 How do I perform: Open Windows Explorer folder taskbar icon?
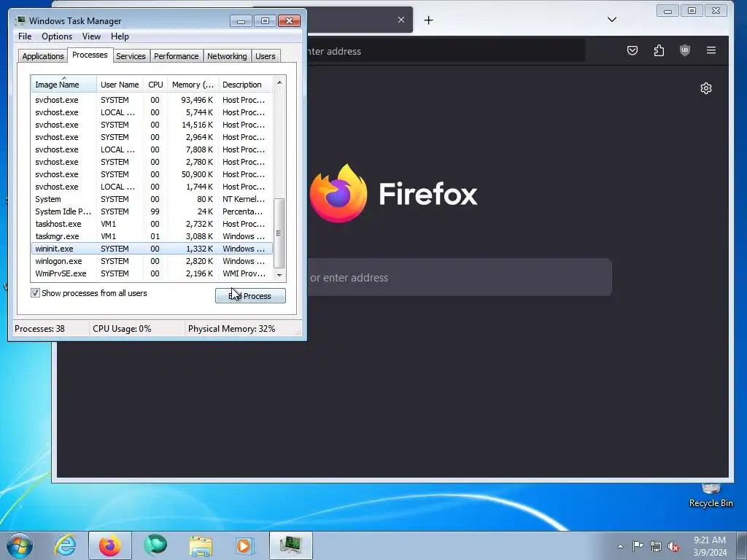(x=201, y=545)
